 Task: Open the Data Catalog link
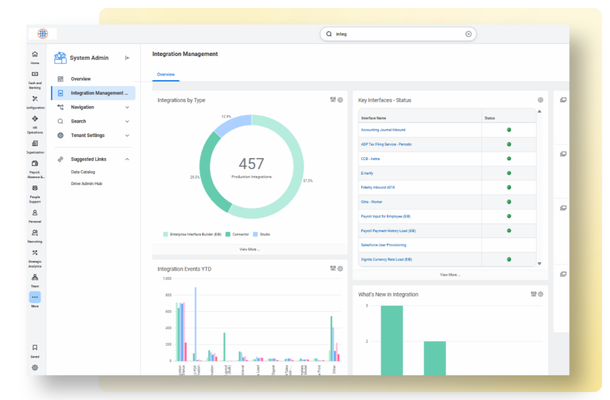click(83, 172)
